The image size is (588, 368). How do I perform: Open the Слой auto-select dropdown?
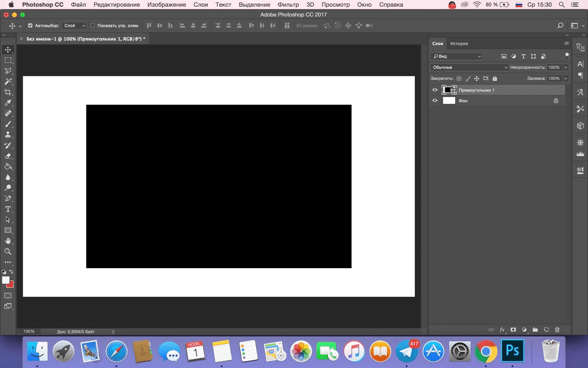(75, 26)
